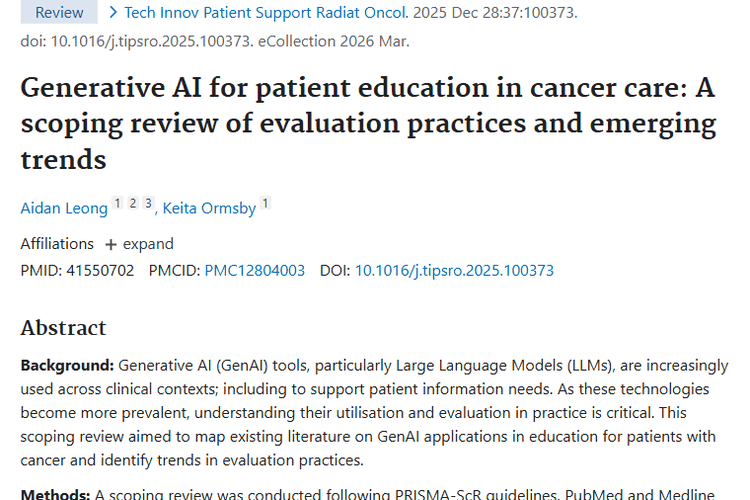Click the Review publication type badge
The height and width of the screenshot is (500, 750).
(x=59, y=13)
